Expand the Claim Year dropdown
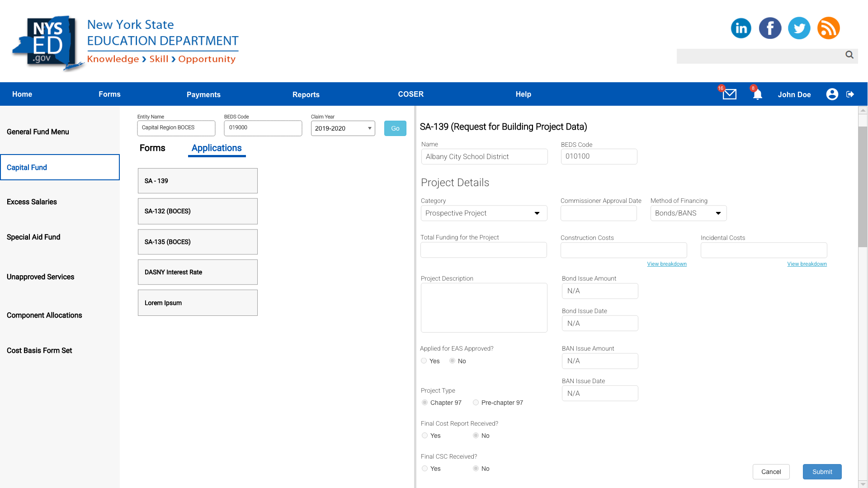 pos(343,128)
